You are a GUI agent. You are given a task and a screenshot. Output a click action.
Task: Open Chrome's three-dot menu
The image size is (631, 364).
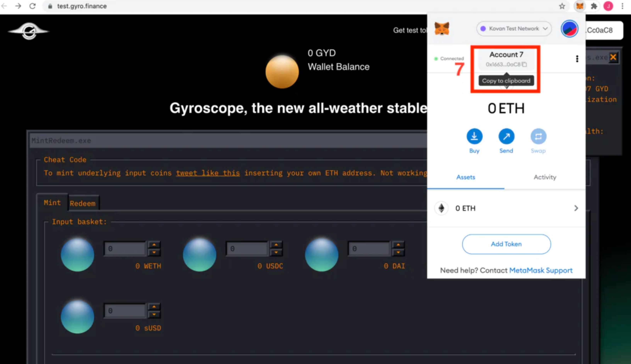point(623,6)
